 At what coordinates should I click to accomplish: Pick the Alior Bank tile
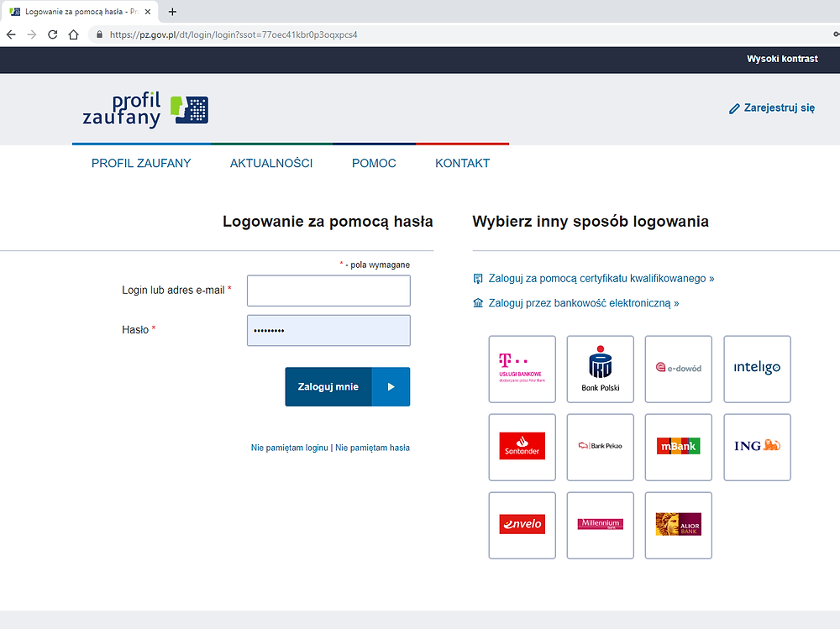679,526
